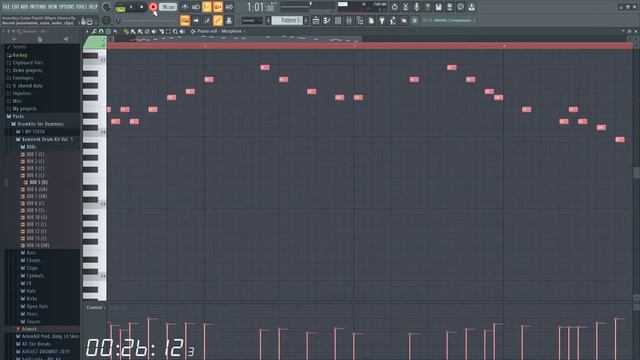
Task: Open the OPTIONS menu
Action: tap(67, 7)
